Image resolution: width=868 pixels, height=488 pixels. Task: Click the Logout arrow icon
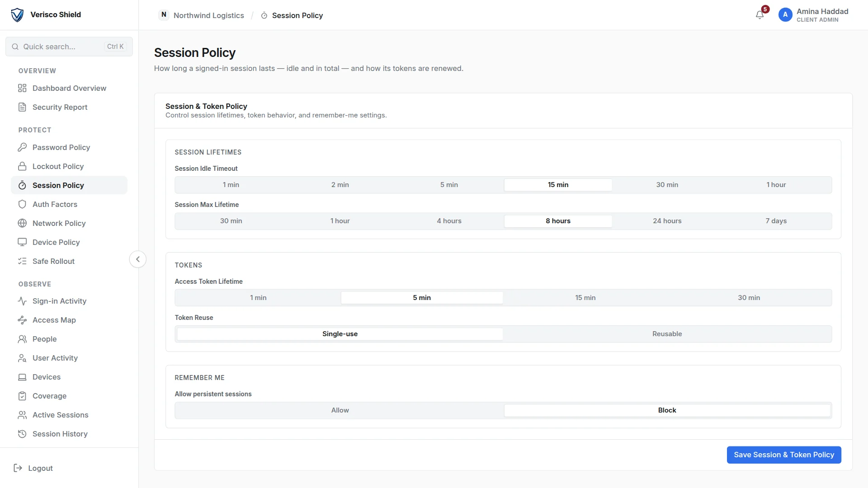18,468
